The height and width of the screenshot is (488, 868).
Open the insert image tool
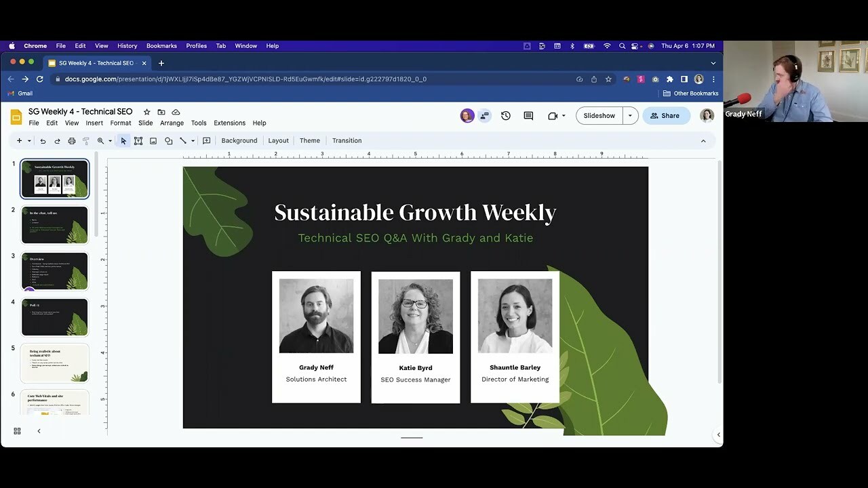pyautogui.click(x=153, y=140)
